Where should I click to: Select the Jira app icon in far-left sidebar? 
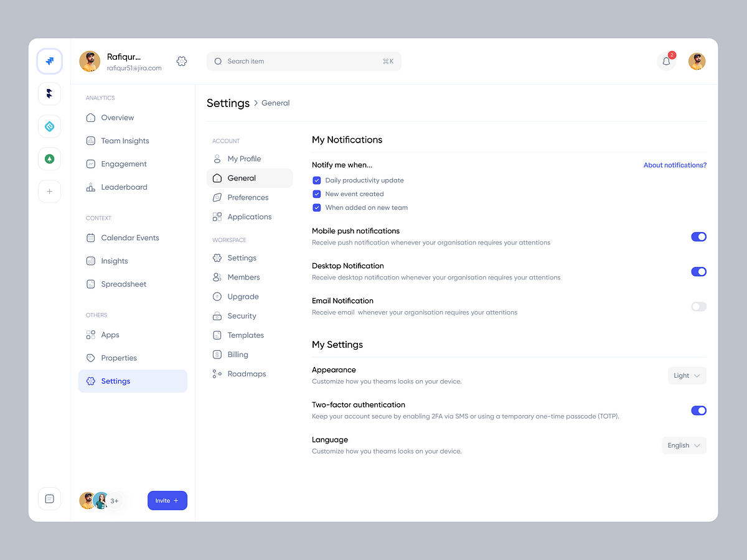click(50, 61)
